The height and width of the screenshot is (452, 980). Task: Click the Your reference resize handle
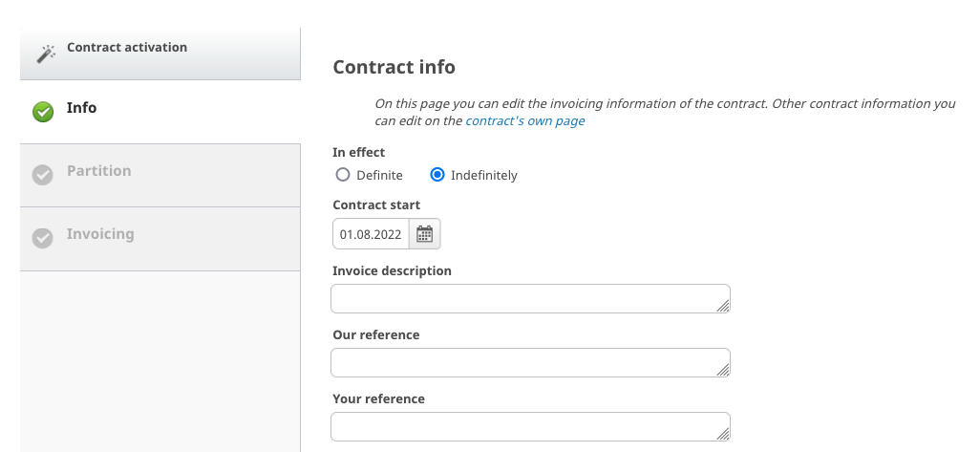point(723,433)
